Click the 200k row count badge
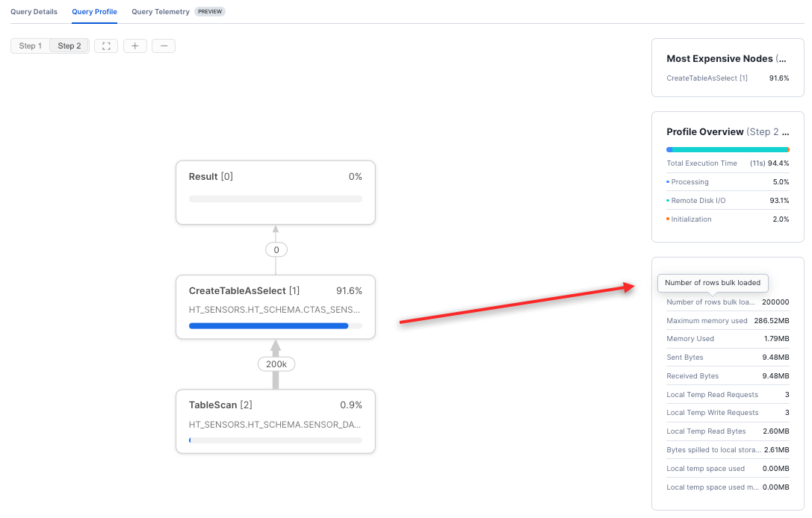Viewport: 812px width, 518px height. (x=276, y=363)
